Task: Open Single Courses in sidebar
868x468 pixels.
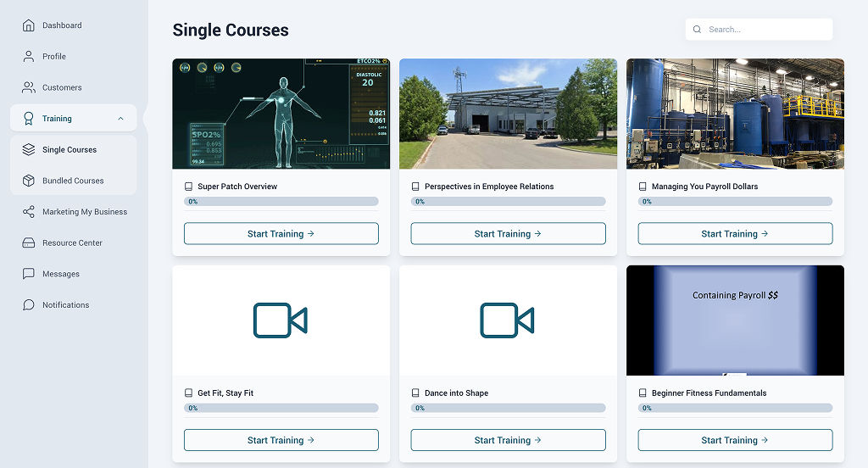Action: point(70,150)
